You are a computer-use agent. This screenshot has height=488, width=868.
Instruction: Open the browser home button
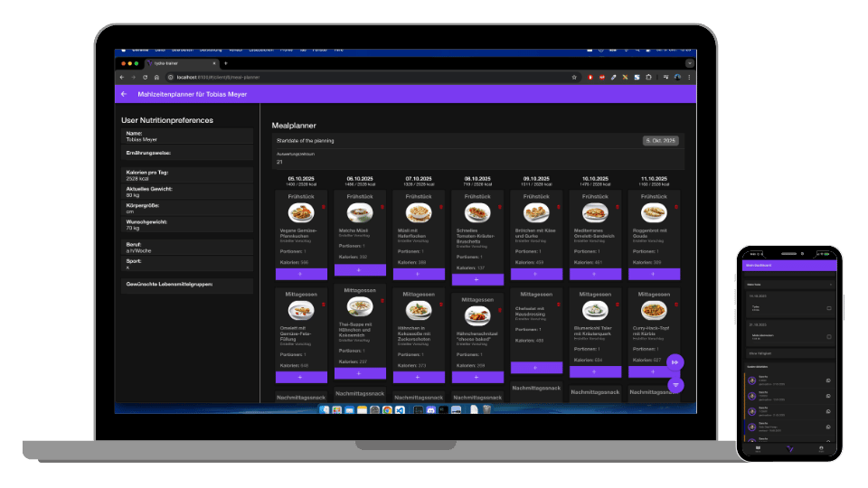(x=156, y=78)
